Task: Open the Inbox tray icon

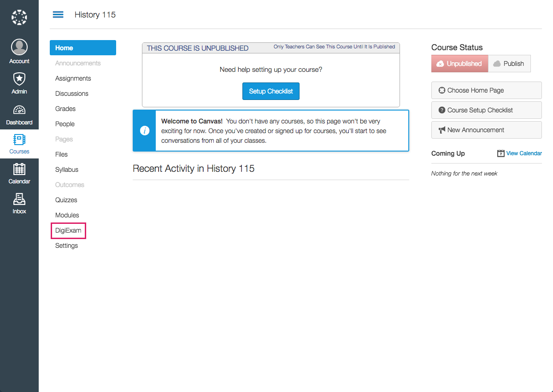Action: (x=19, y=199)
